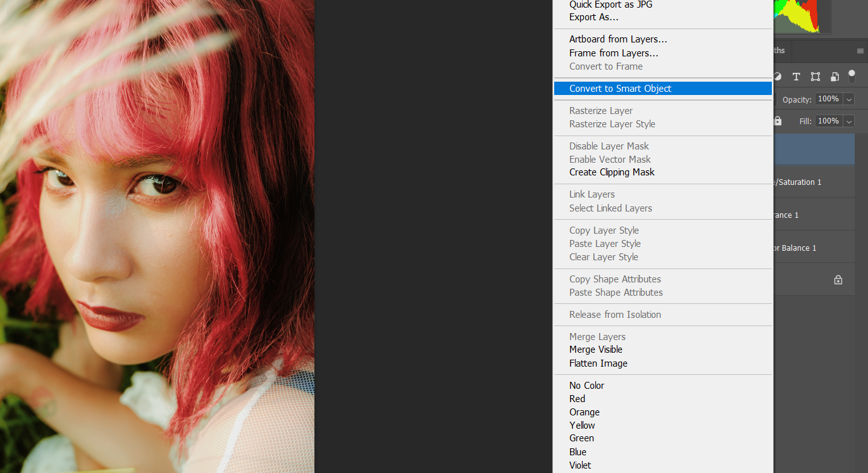Filter for shape layers in Layers panel

(x=815, y=76)
